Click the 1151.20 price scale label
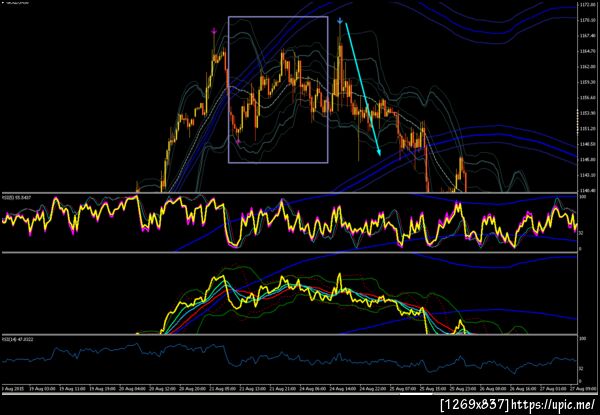The width and height of the screenshot is (600, 415). tap(587, 129)
